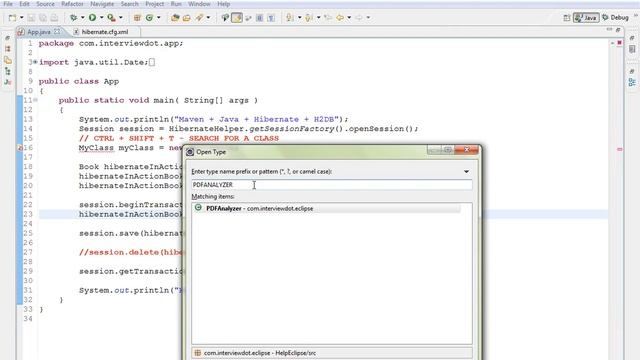Toggle Mark Occurrences highlighter button
The height and width of the screenshot is (360, 640).
pos(237,18)
